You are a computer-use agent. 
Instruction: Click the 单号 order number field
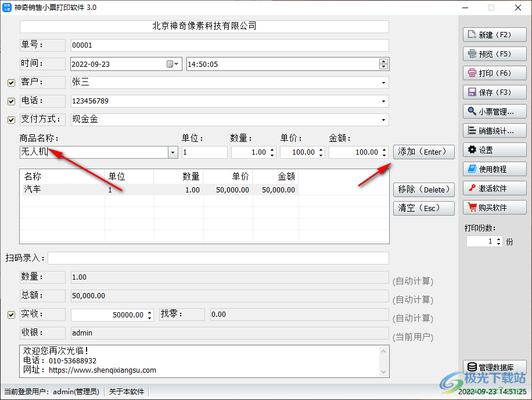point(229,45)
